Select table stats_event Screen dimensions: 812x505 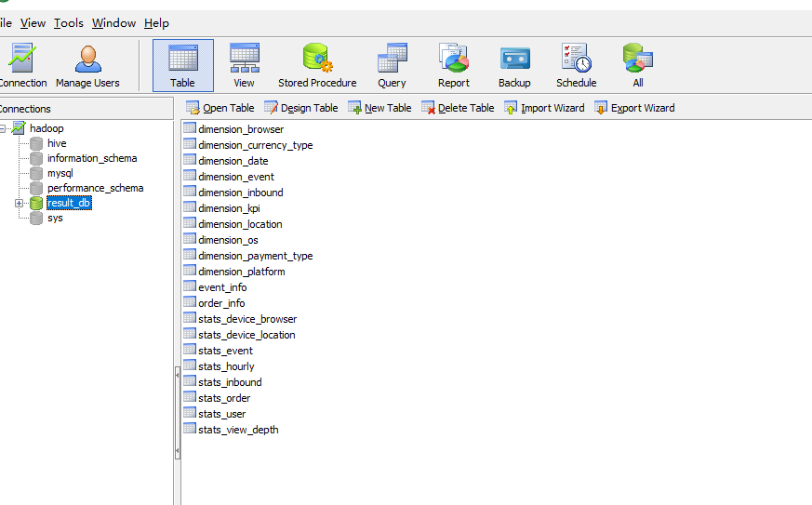tap(225, 351)
